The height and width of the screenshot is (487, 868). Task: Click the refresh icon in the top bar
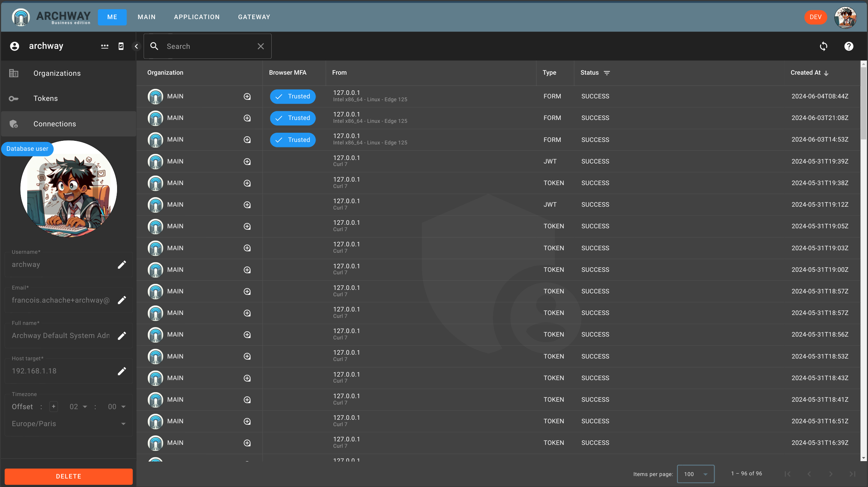[x=823, y=46]
